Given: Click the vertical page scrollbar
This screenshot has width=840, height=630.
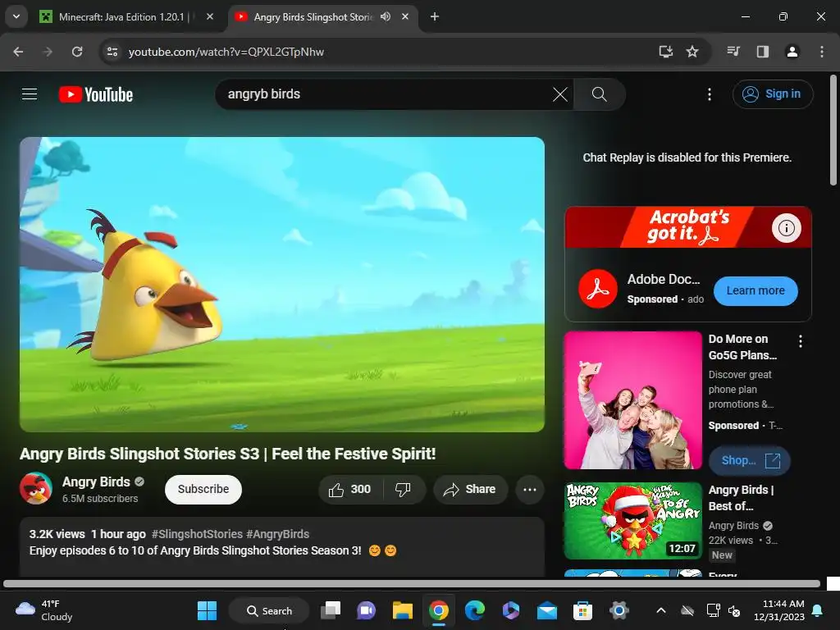Looking at the screenshot, I should (833, 131).
